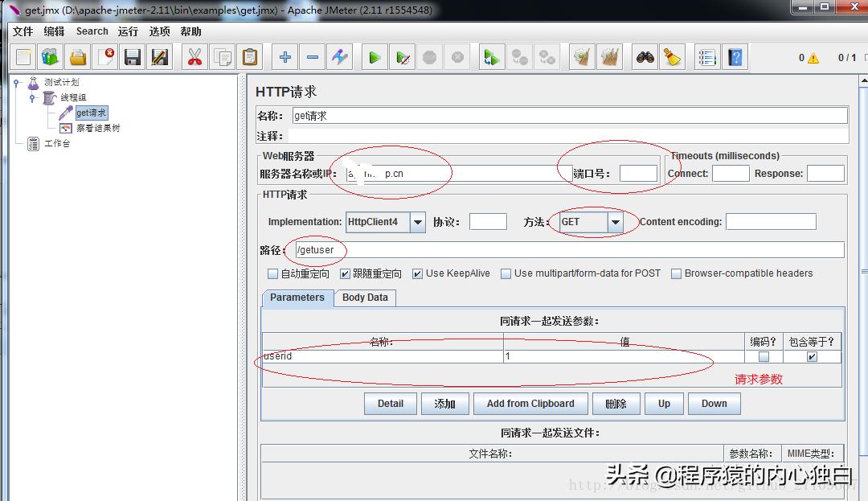The height and width of the screenshot is (501, 868).
Task: Click the Add from Clipboard button
Action: [530, 403]
